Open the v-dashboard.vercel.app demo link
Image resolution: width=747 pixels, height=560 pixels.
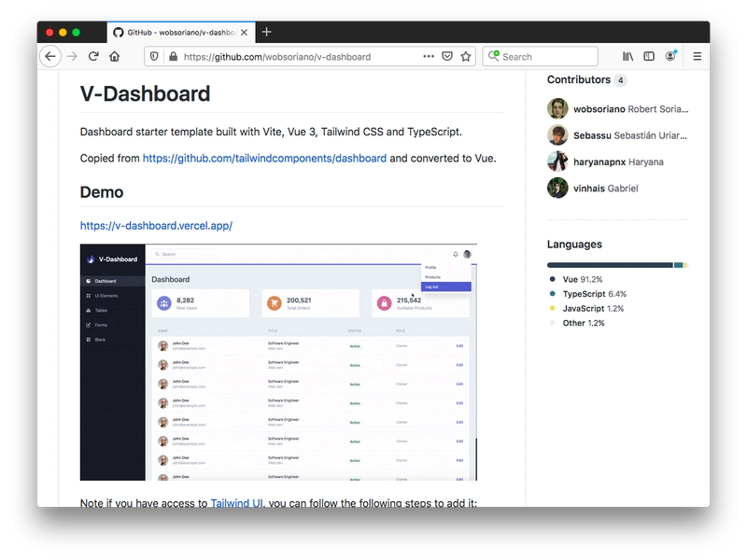coord(156,226)
